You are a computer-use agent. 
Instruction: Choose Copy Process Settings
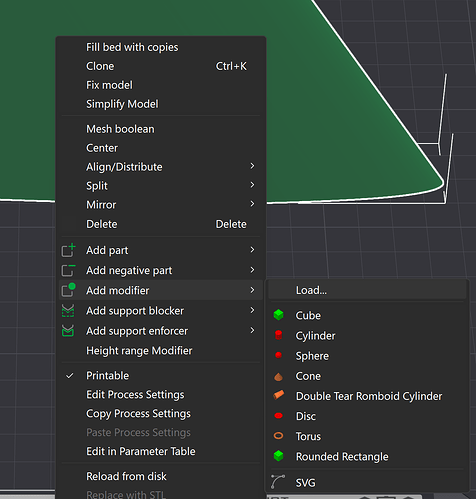160,414
